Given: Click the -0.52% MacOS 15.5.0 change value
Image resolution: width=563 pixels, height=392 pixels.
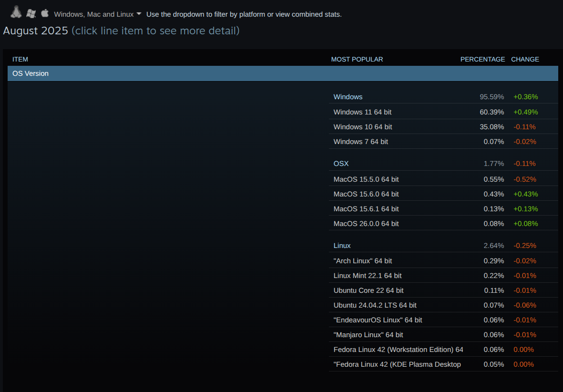Looking at the screenshot, I should pos(524,179).
